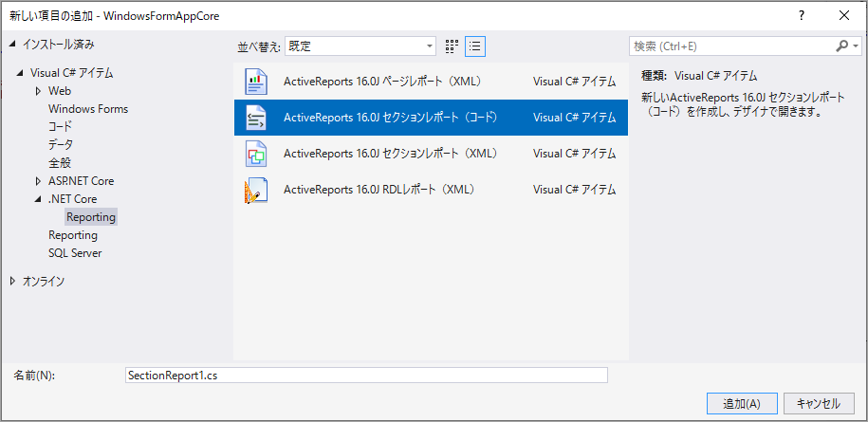
Task: Expand the Web tree node
Action: (x=39, y=91)
